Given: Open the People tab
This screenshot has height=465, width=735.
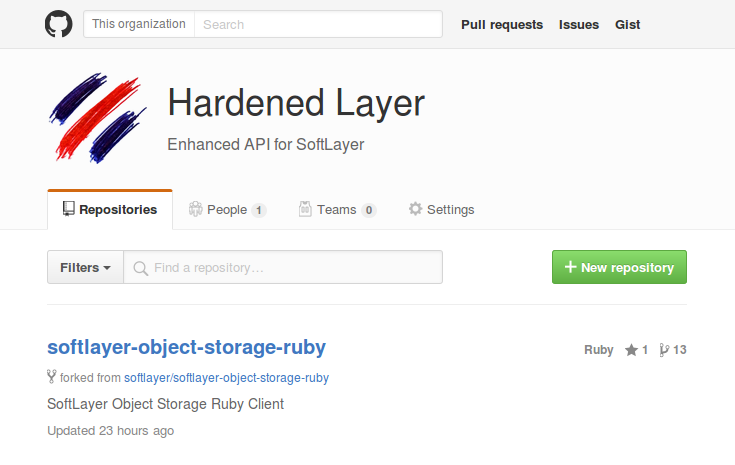Looking at the screenshot, I should (227, 210).
